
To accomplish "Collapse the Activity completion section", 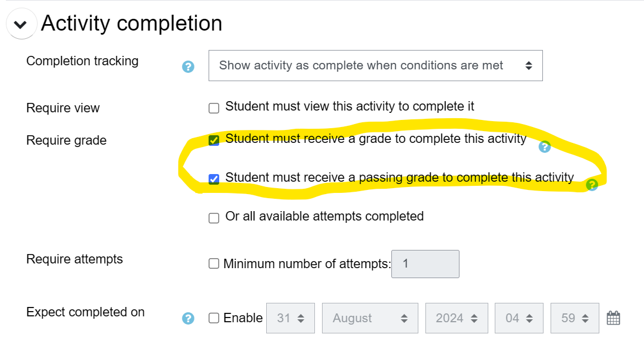I will tap(21, 25).
